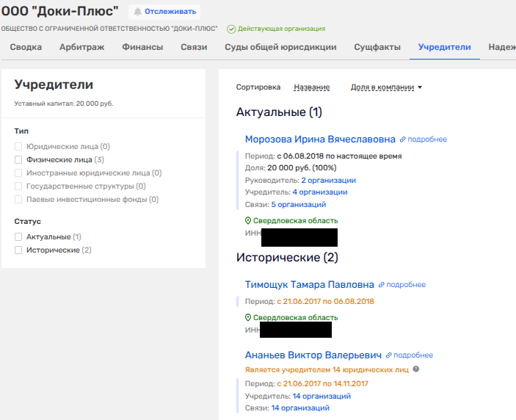The width and height of the screenshot is (516, 420).
Task: Click location pin by Тимощук's Свердловская область
Action: tap(248, 317)
